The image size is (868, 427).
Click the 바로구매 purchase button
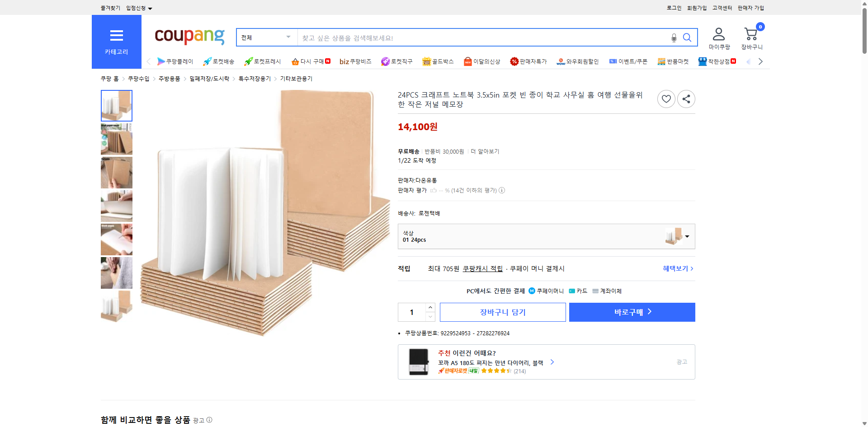[x=632, y=312]
